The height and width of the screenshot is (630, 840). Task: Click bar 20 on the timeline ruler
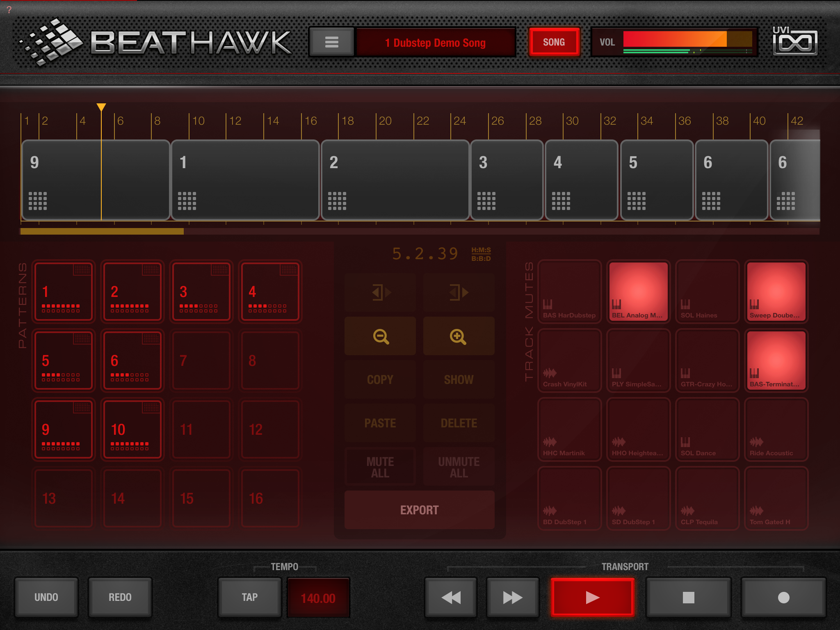(385, 121)
